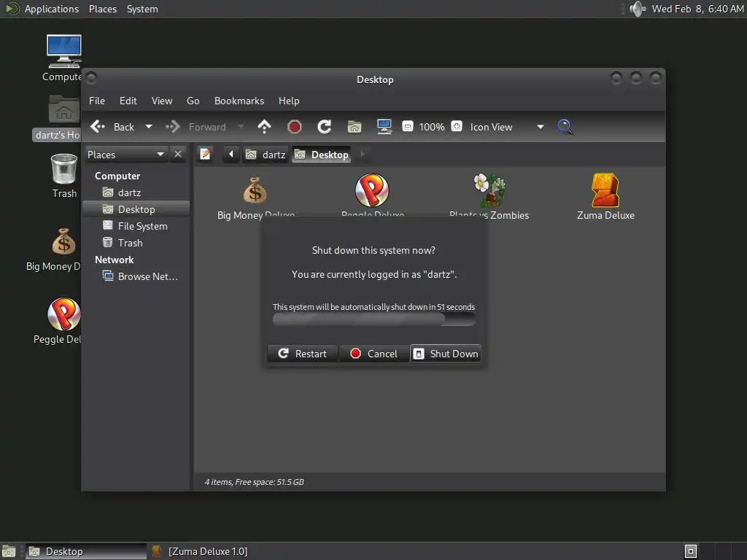Click the Search magnifier icon

pyautogui.click(x=565, y=127)
